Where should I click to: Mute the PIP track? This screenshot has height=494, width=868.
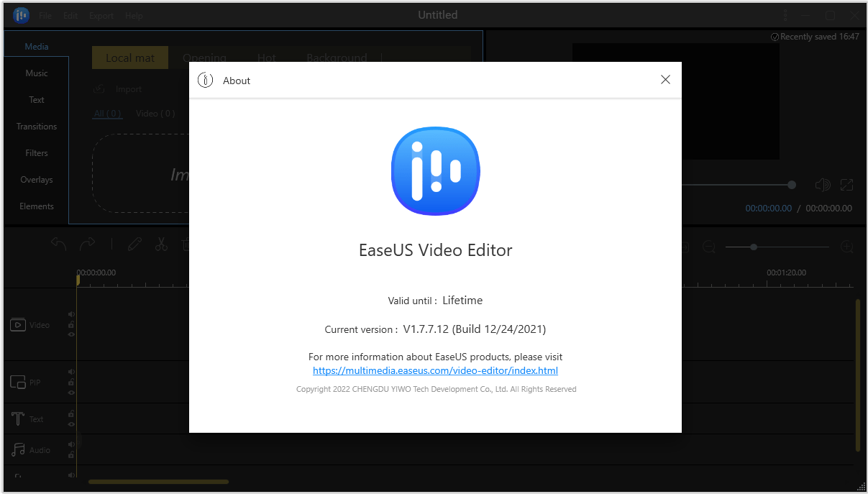click(71, 372)
